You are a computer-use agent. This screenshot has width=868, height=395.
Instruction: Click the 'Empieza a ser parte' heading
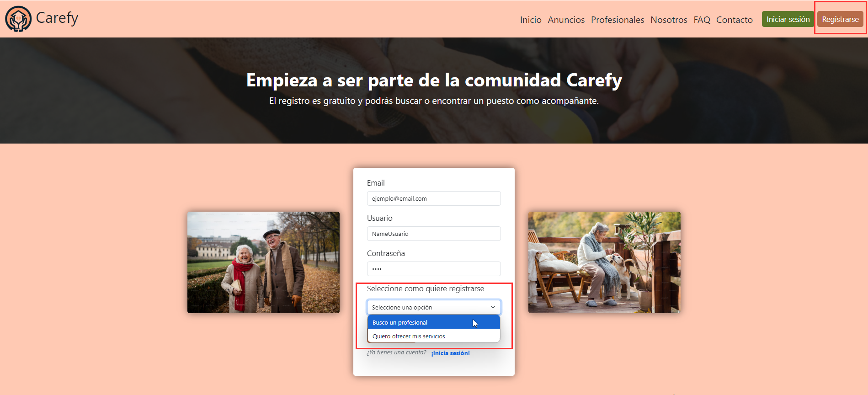point(434,80)
